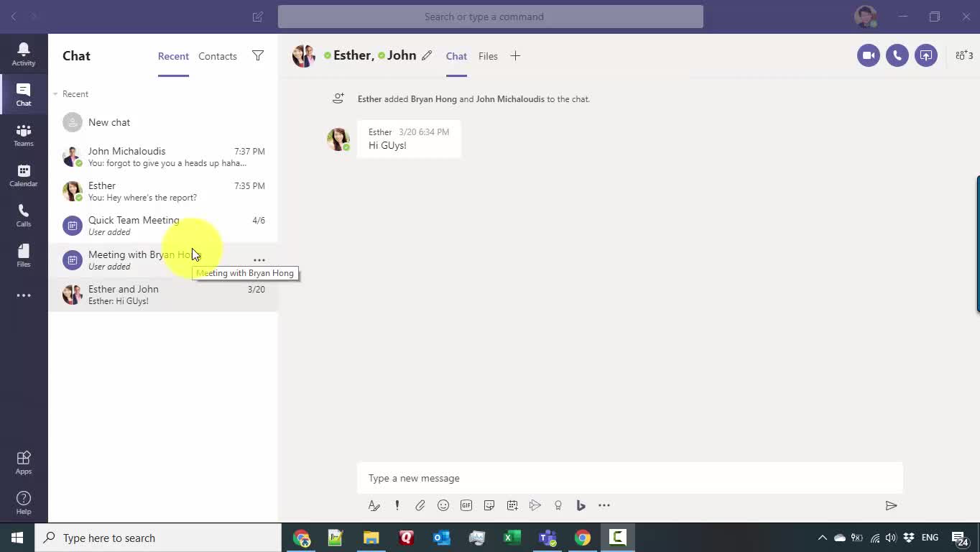Click the screen sharing icon
980x552 pixels.
coord(926,55)
